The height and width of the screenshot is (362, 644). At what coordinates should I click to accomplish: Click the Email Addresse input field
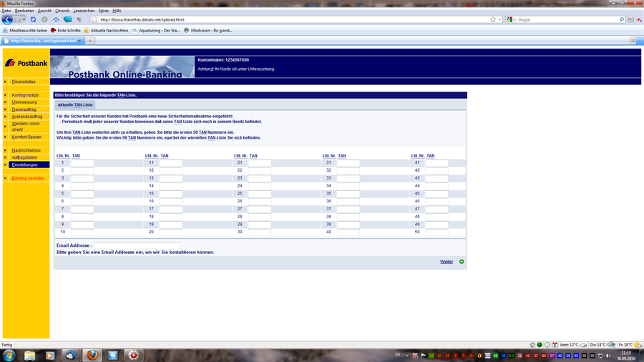[x=137, y=245]
